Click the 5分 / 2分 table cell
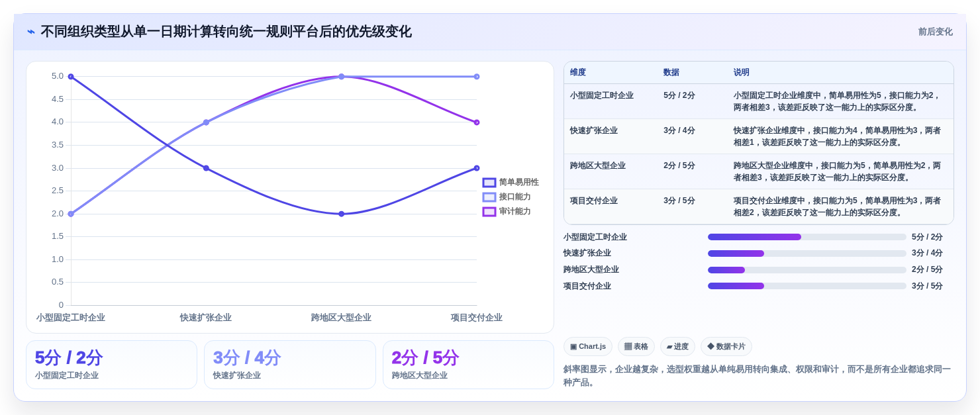This screenshot has height=415, width=980. pyautogui.click(x=679, y=95)
